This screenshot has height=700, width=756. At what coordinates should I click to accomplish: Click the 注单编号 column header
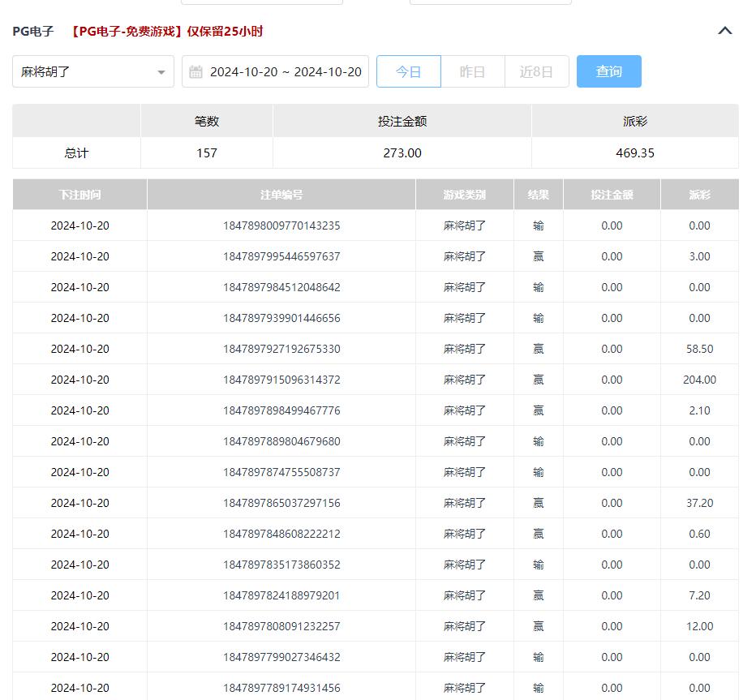pyautogui.click(x=281, y=195)
